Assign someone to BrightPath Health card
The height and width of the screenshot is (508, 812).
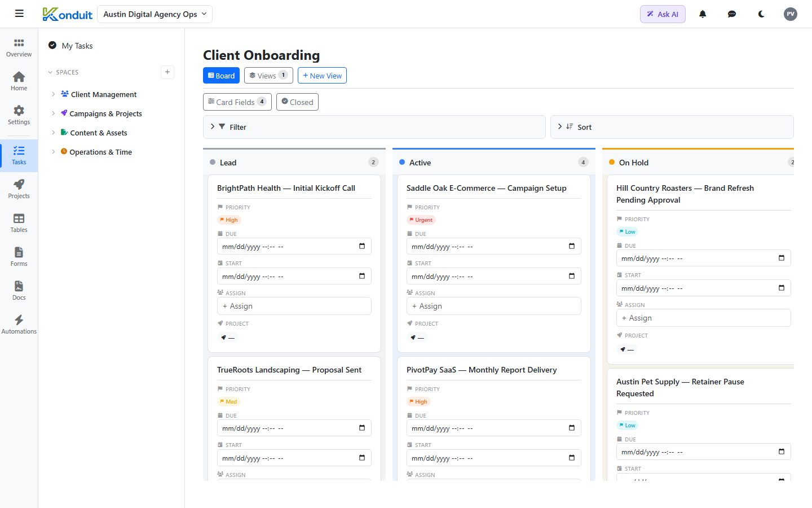click(x=294, y=306)
